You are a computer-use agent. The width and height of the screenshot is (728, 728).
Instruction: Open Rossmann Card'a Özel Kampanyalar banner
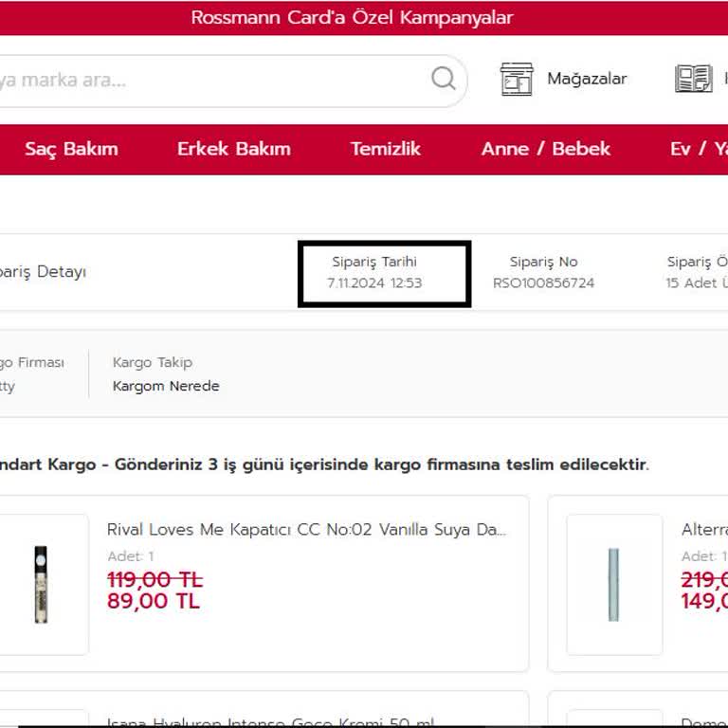tap(352, 18)
